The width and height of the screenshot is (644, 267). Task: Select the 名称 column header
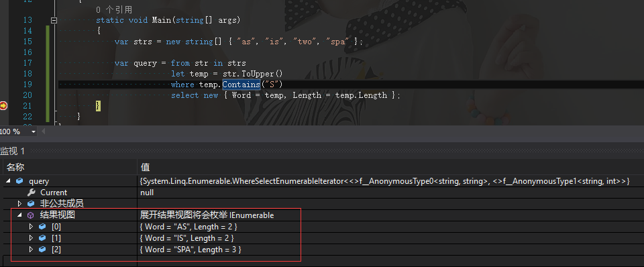tap(15, 167)
